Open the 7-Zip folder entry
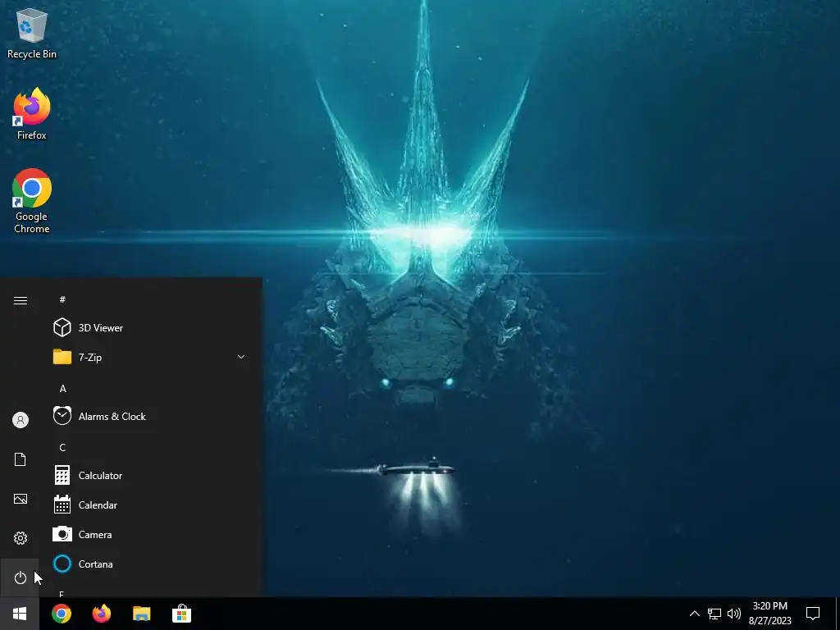Image resolution: width=840 pixels, height=630 pixels. click(151, 357)
